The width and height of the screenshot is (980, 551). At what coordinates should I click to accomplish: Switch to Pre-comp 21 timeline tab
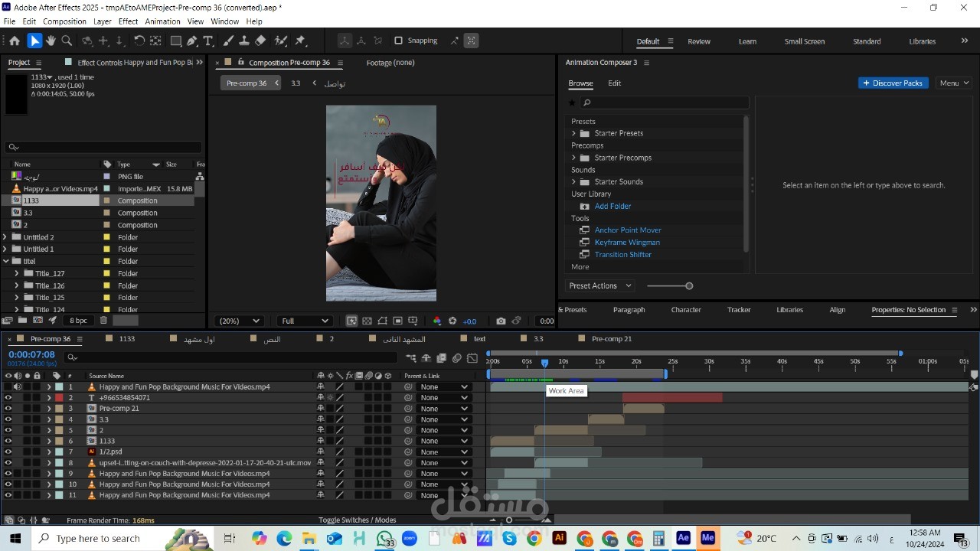pos(611,338)
